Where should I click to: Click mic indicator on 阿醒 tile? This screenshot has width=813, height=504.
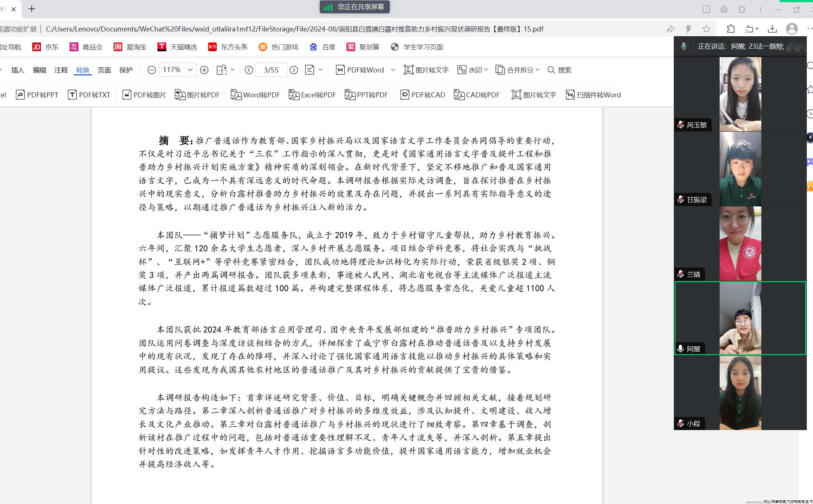681,349
